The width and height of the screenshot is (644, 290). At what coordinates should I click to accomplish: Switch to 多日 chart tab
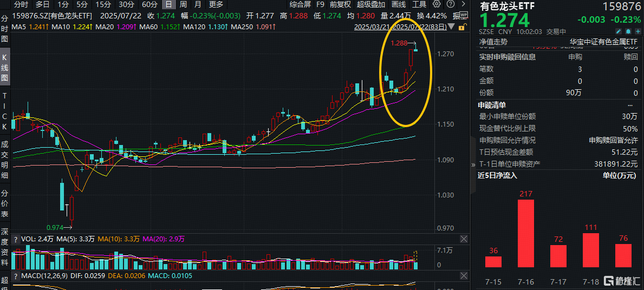43,4
